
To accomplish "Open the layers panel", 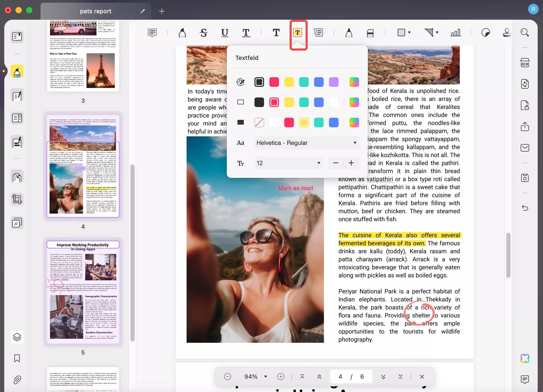I will coord(17,337).
